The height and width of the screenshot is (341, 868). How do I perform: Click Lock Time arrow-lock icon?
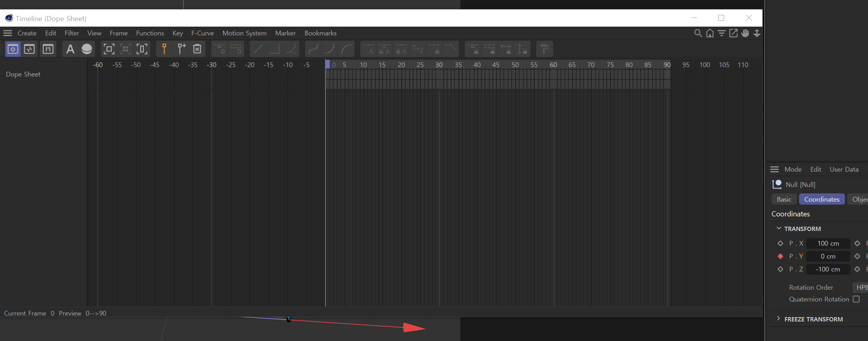point(506,49)
